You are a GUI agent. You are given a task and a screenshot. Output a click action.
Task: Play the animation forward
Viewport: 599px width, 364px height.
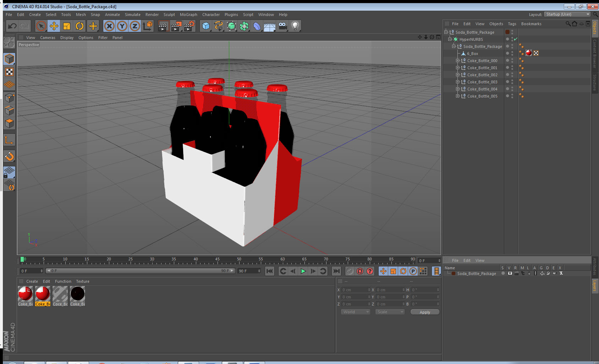pos(303,271)
